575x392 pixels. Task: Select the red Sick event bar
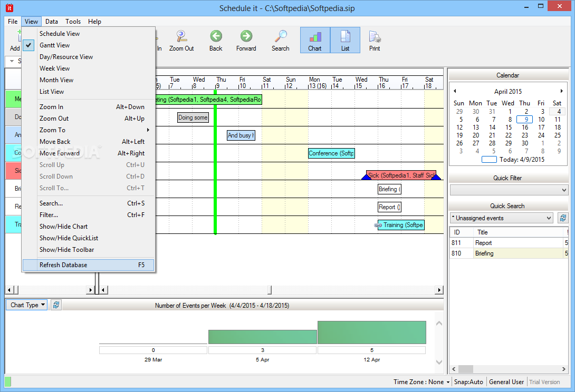[x=401, y=175]
